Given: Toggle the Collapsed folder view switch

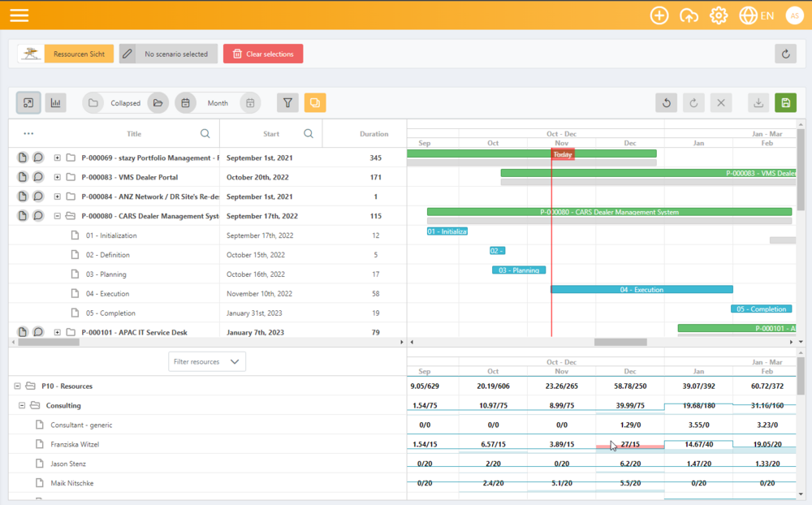Looking at the screenshot, I should (125, 103).
